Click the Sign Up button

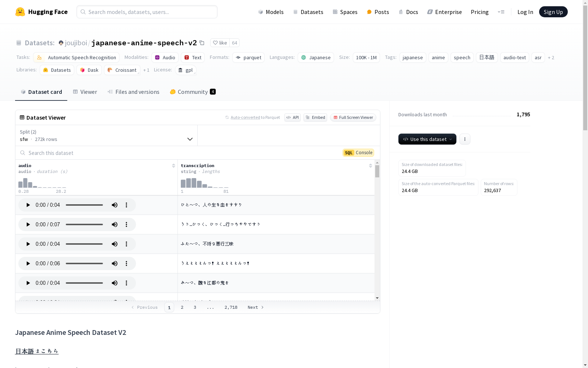(x=553, y=12)
